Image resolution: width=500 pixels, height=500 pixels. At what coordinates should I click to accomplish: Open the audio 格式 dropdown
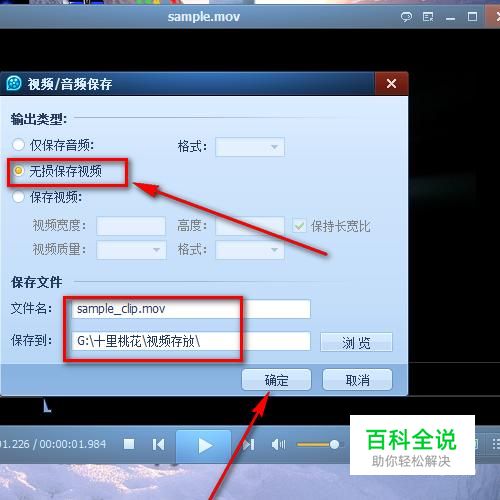250,147
